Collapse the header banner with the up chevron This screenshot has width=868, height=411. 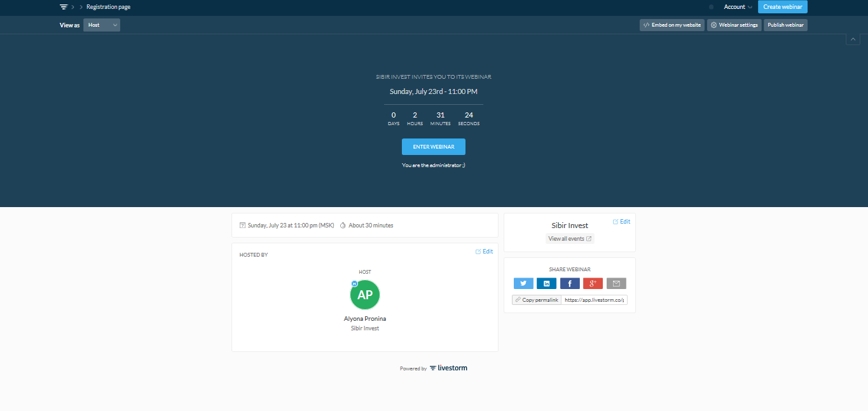(x=853, y=39)
